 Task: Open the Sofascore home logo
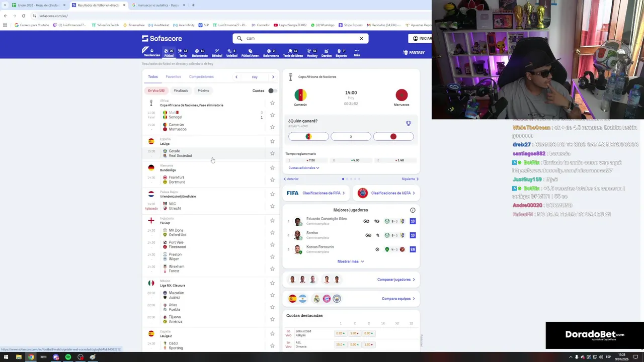click(162, 38)
